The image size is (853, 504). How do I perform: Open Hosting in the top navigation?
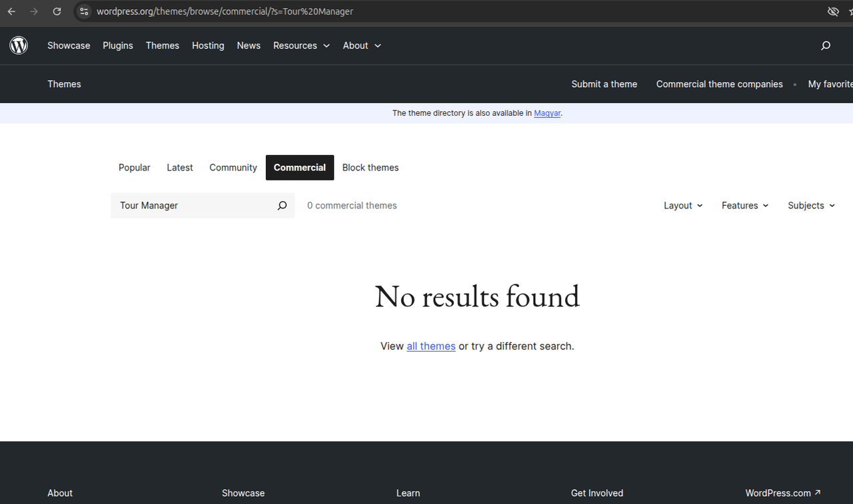click(208, 45)
